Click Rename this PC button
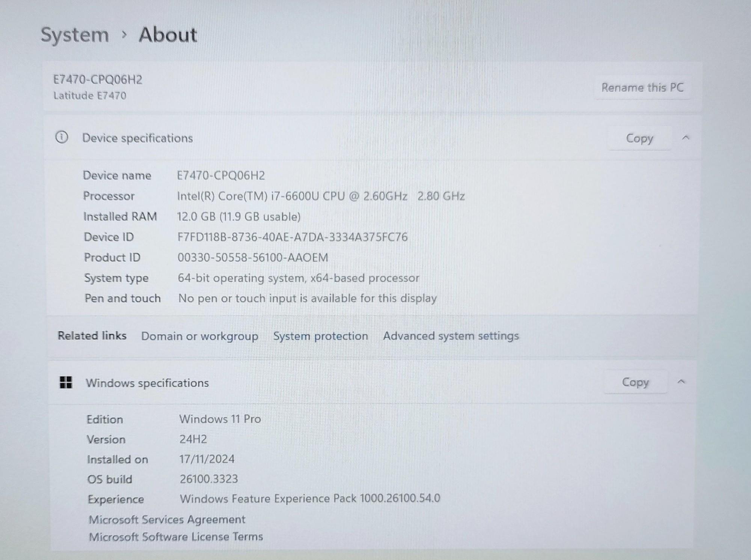This screenshot has height=560, width=751. click(x=642, y=88)
